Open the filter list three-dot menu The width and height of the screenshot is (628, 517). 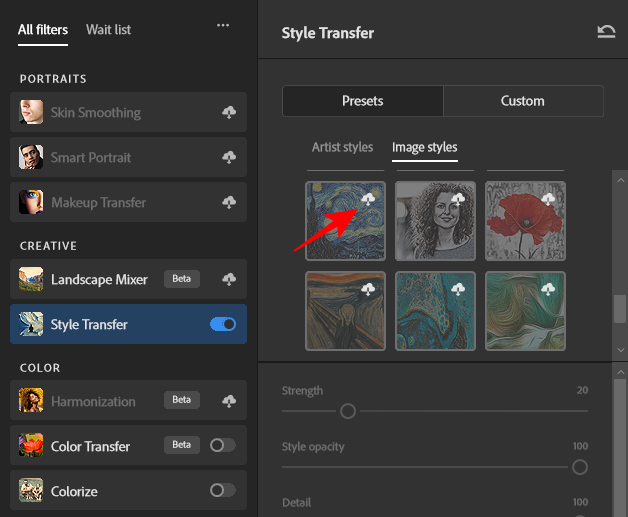point(223,25)
